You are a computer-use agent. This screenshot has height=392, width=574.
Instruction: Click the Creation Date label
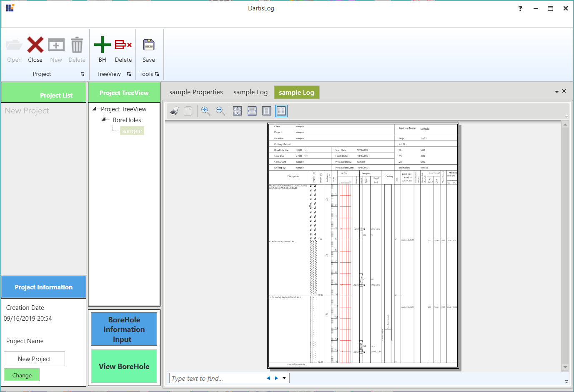pyautogui.click(x=25, y=308)
